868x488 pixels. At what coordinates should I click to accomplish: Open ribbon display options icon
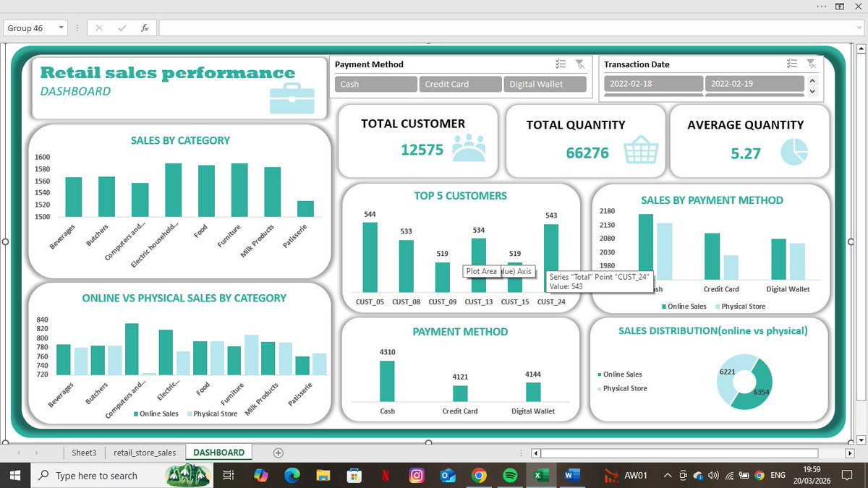841,6
